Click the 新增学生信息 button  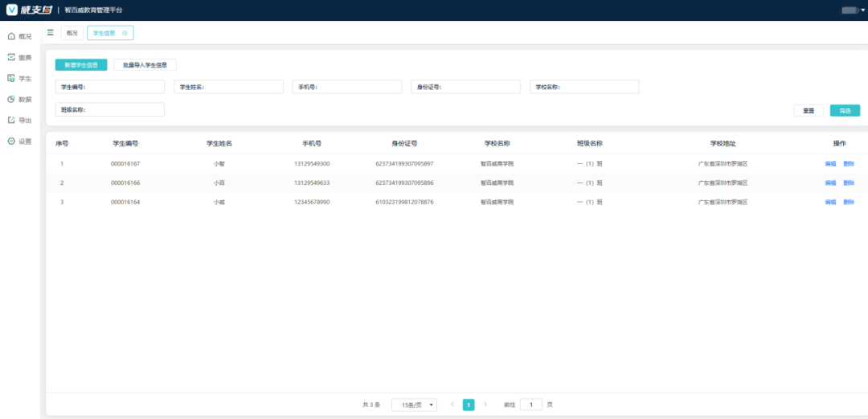pos(80,65)
